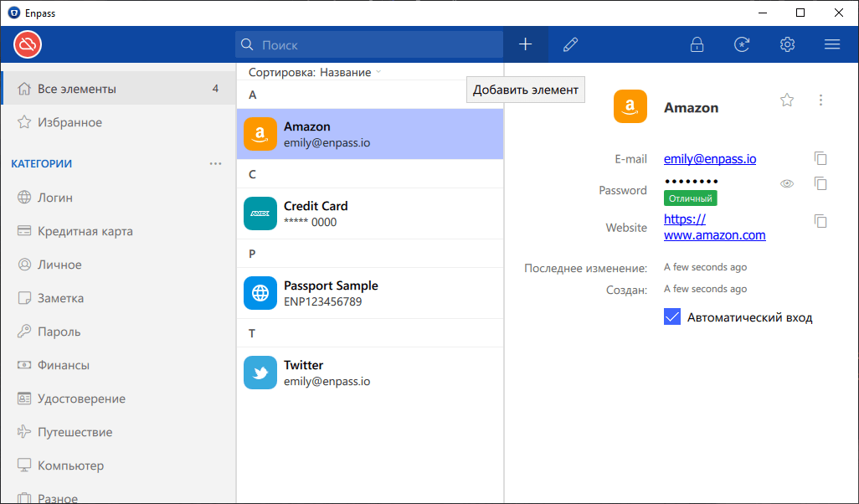
Task: Select the Удостоверение category
Action: coord(118,399)
